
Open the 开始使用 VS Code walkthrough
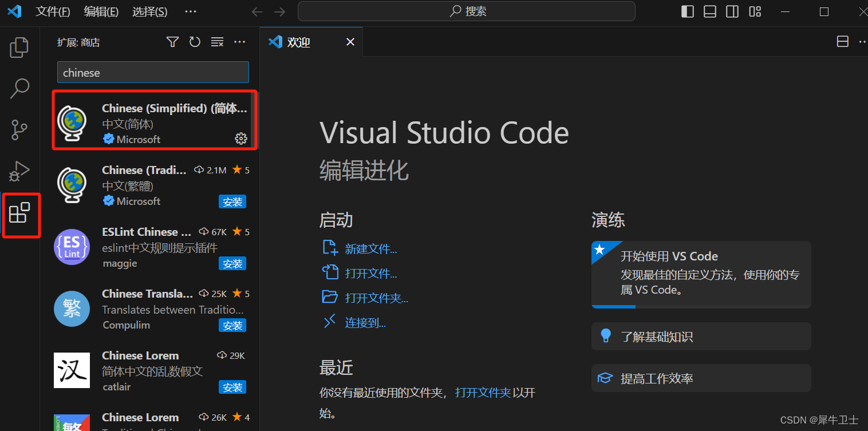click(701, 274)
